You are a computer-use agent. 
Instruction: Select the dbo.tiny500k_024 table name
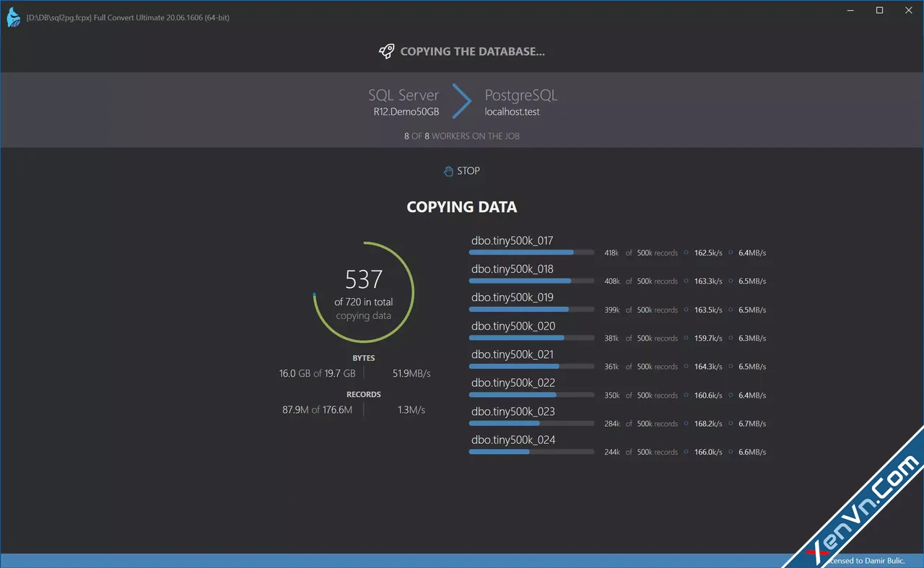click(513, 440)
